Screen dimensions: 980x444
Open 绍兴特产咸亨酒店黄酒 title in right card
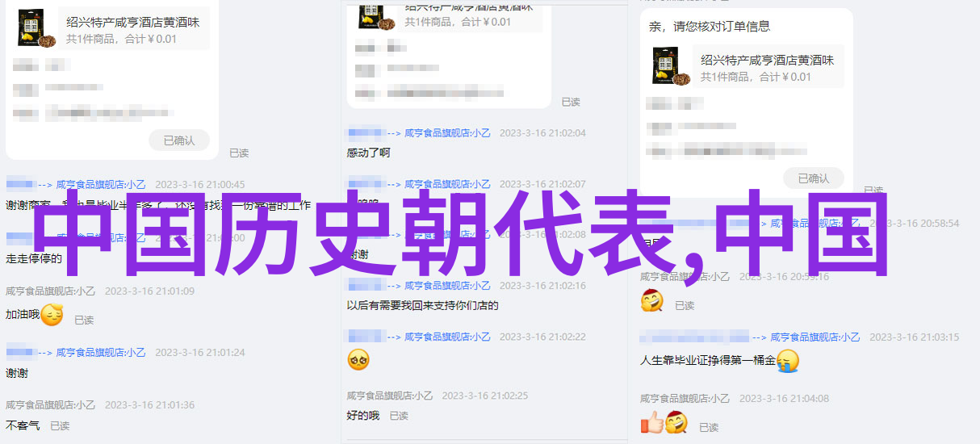tap(767, 60)
